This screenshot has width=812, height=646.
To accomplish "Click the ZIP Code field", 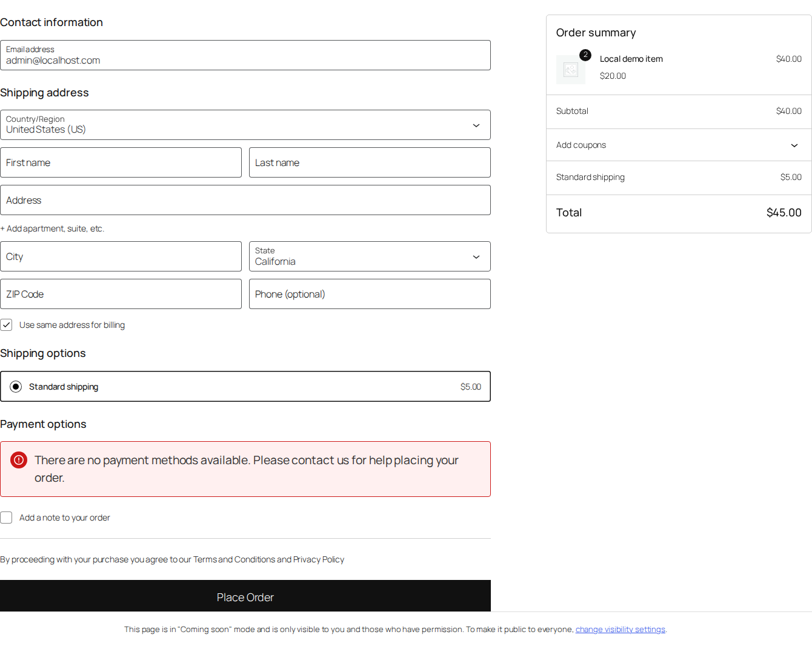I will coord(121,294).
